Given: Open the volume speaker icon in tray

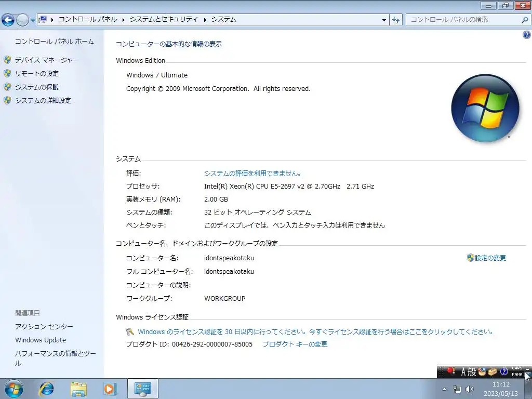Looking at the screenshot, I should pyautogui.click(x=470, y=389).
